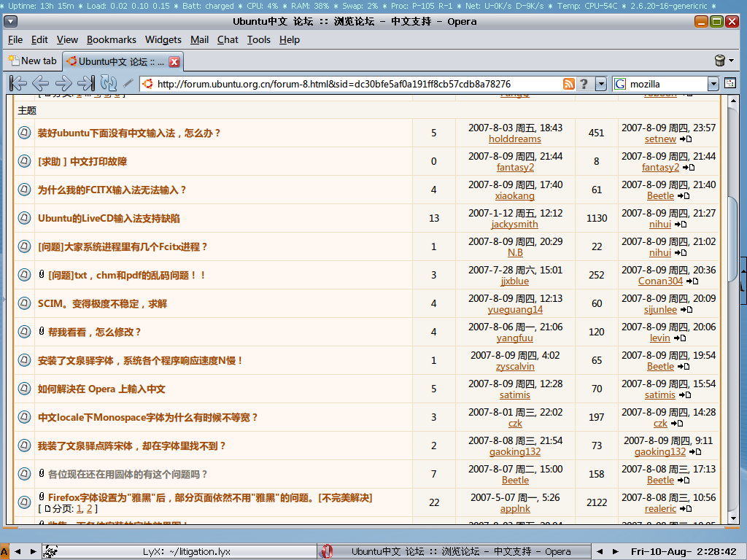The height and width of the screenshot is (560, 747).
Task: Select the Ubuntu中文 论坛 tab
Action: coord(123,61)
